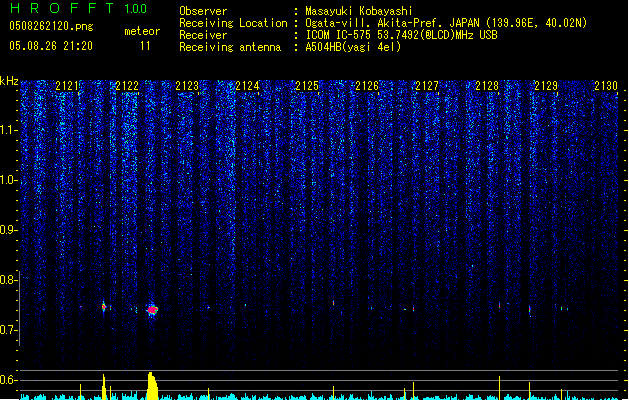
Task: Click the ICOM IC-575 receiver text
Action: click(401, 35)
